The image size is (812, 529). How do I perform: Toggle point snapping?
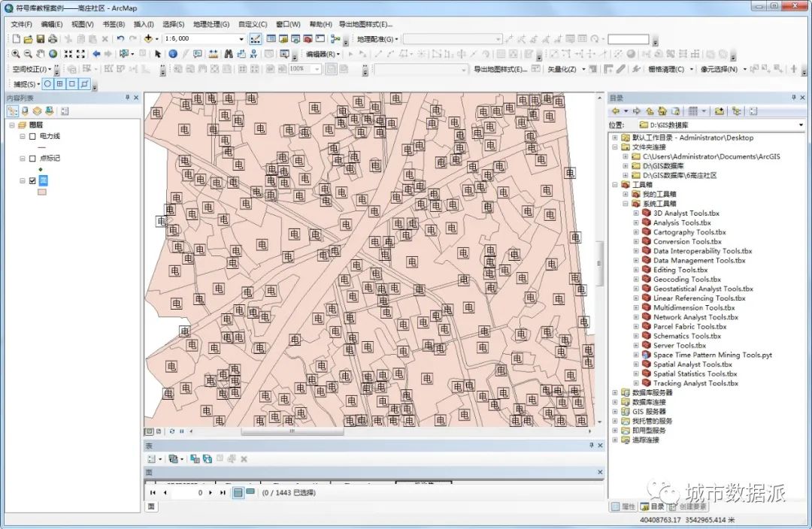[47, 84]
